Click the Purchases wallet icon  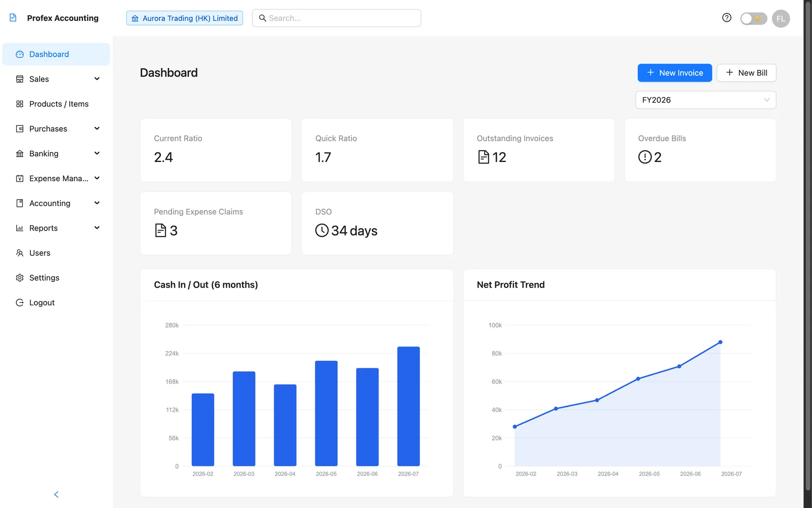pyautogui.click(x=20, y=129)
